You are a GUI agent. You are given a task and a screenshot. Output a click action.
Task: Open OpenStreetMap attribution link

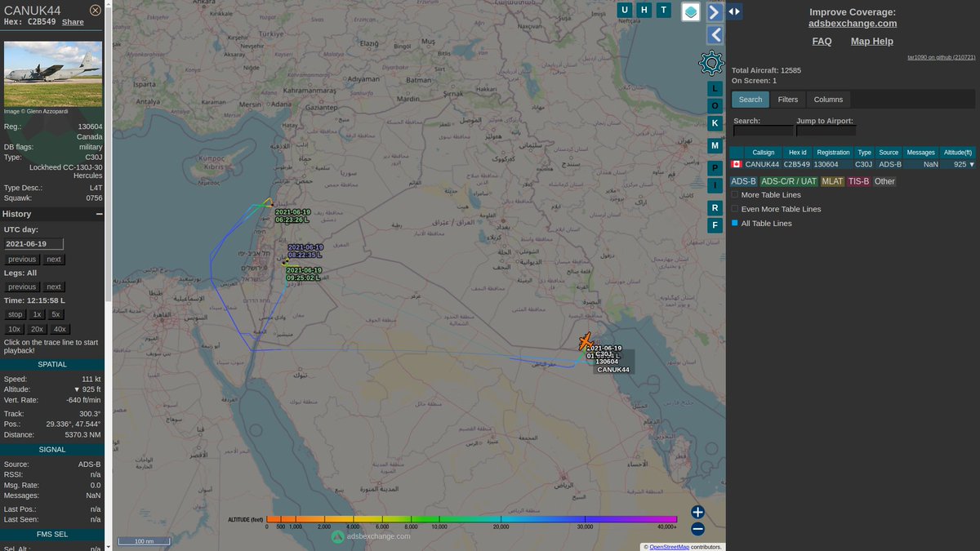pyautogui.click(x=669, y=547)
